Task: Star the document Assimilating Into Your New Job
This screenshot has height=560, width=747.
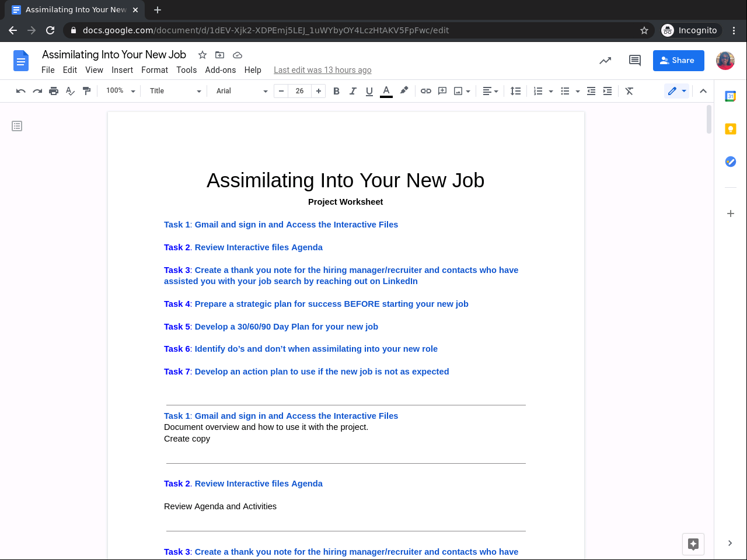Action: pos(203,55)
